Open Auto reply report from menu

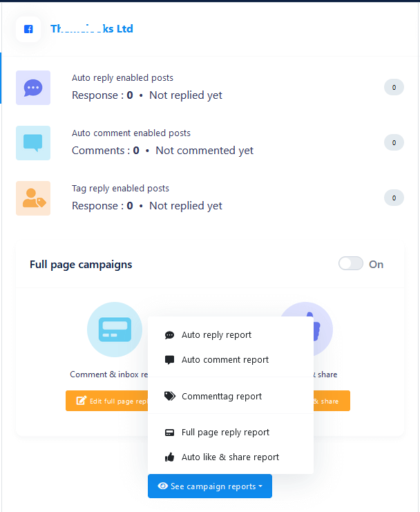[216, 335]
